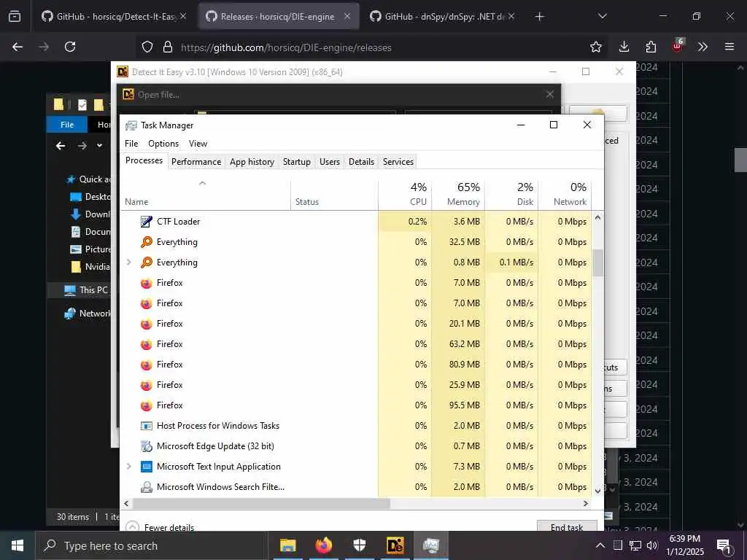Open Windows Security shield in the taskbar
747x560 pixels.
pos(360,545)
